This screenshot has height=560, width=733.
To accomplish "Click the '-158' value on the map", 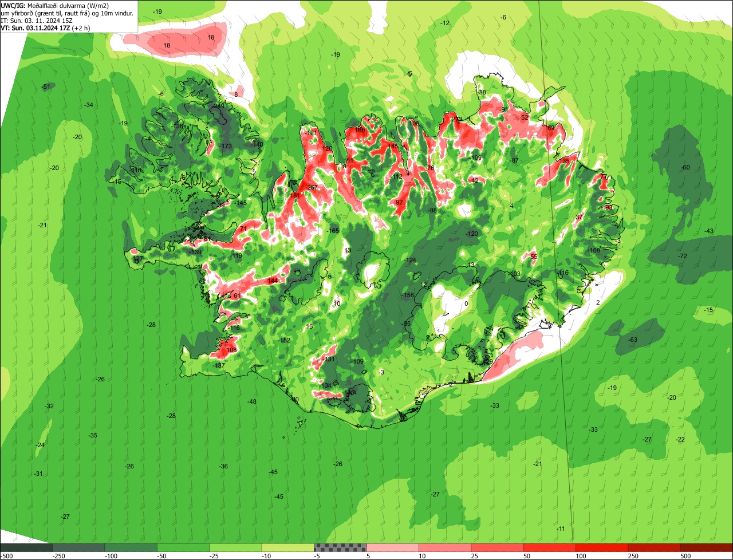I will 408,295.
